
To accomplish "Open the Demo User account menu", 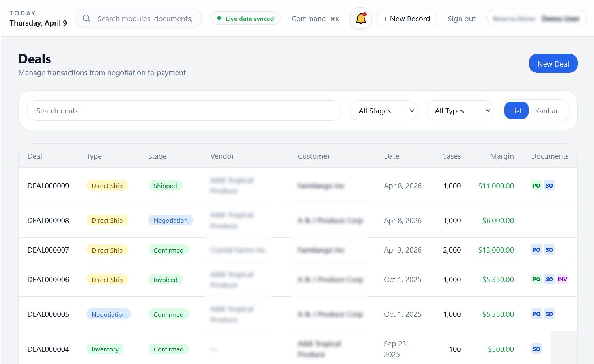I will [x=536, y=19].
